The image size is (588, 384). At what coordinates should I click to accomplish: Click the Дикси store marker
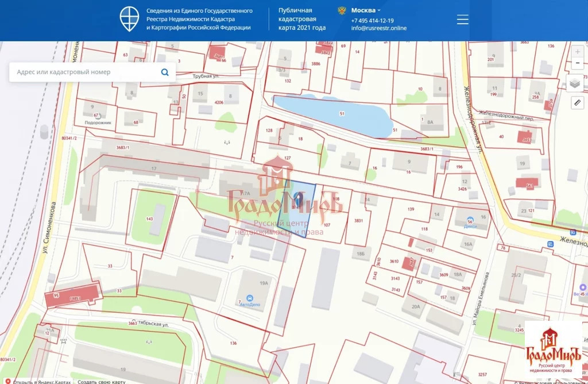(x=470, y=221)
